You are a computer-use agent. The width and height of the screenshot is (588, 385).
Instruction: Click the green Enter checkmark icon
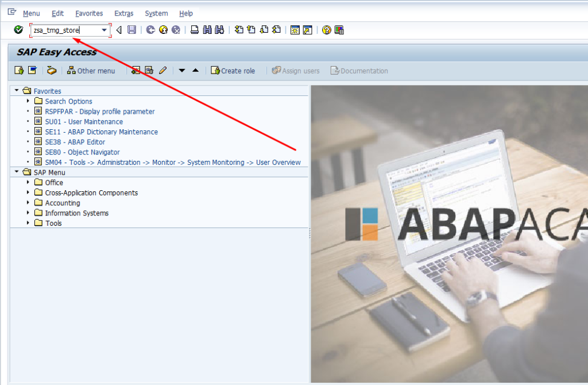(17, 30)
